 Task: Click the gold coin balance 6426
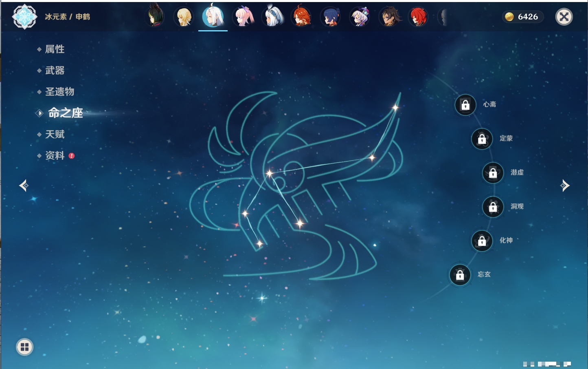click(x=523, y=17)
